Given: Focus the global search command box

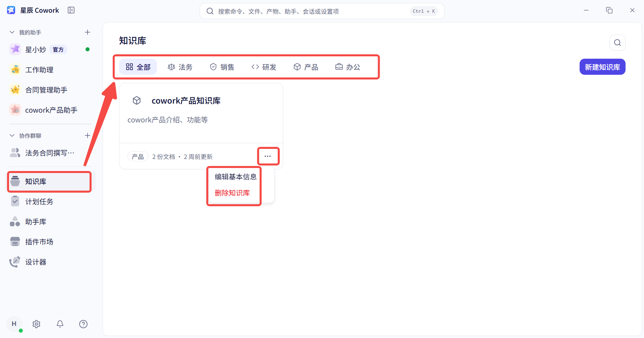Looking at the screenshot, I should tap(322, 11).
